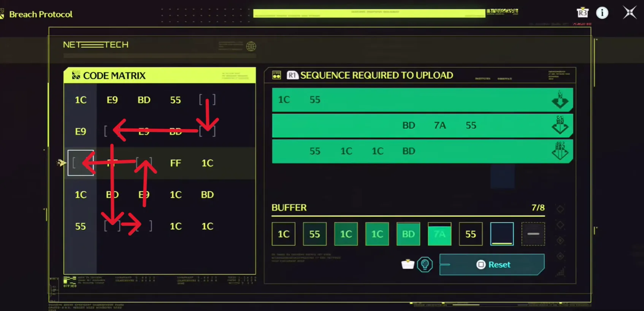The image size is (644, 311).
Task: Click the lightbulb hint icon beside Reset
Action: [x=425, y=264]
